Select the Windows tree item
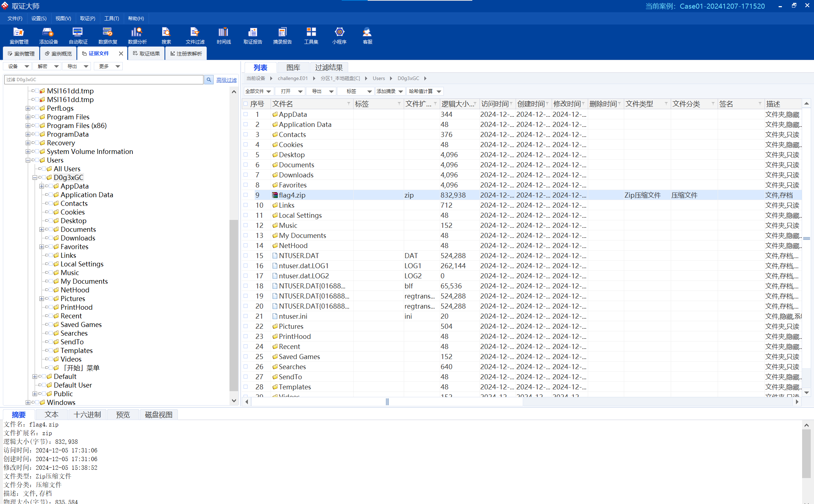 pyautogui.click(x=61, y=402)
